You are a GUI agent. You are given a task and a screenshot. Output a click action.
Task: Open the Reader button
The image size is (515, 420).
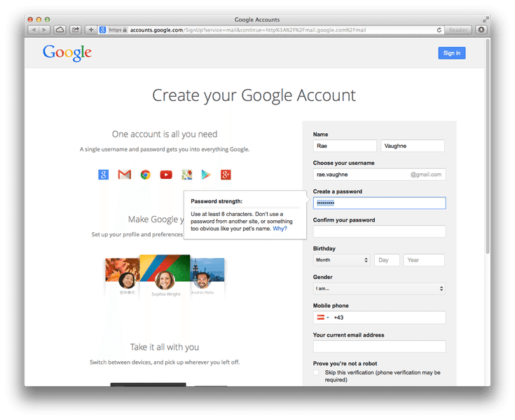[458, 30]
